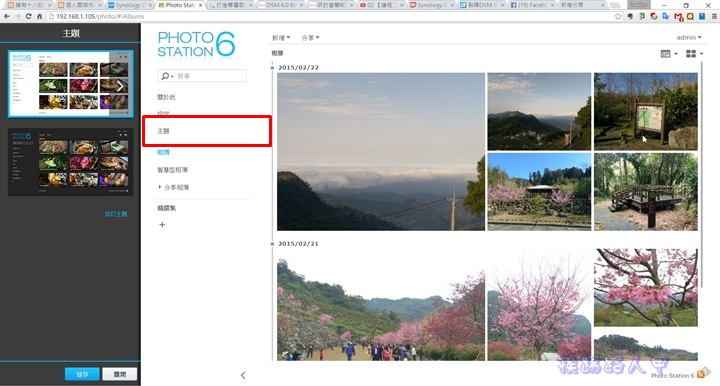Open the 新增 menu
The image size is (720, 386).
pos(281,38)
